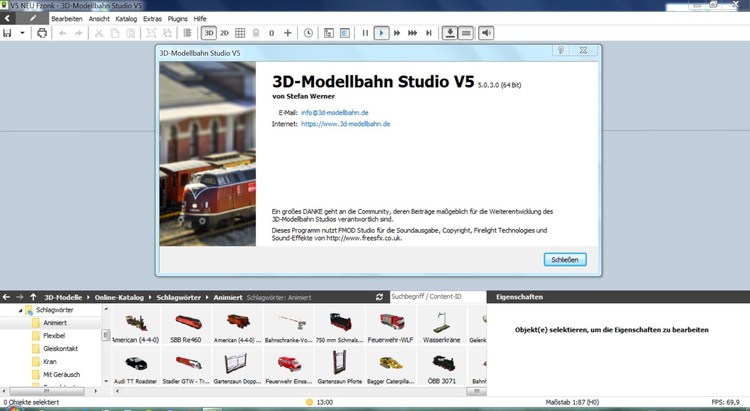Click the print icon
Viewport: 750px width, 411px height.
pyautogui.click(x=42, y=33)
